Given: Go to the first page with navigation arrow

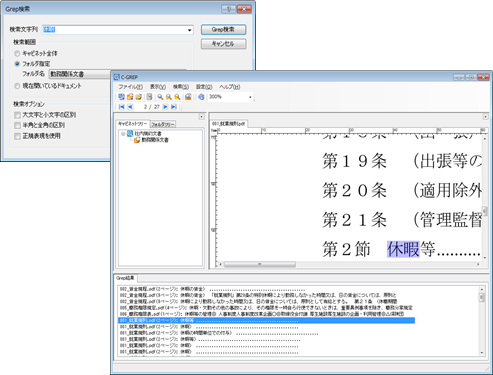Looking at the screenshot, I should [x=121, y=107].
